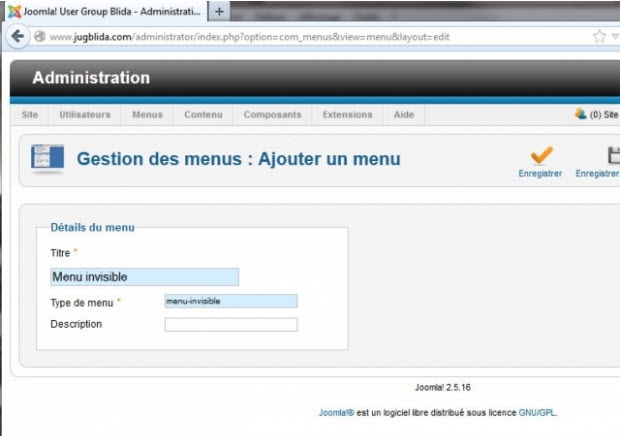Click the floppy disk save icon
Viewport: 620px width, 436px height.
(x=613, y=155)
